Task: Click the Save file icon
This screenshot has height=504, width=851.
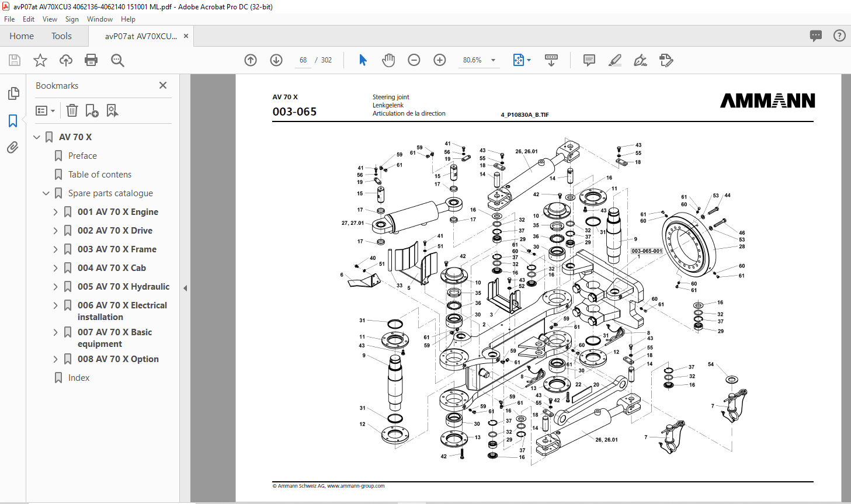Action: coord(15,60)
